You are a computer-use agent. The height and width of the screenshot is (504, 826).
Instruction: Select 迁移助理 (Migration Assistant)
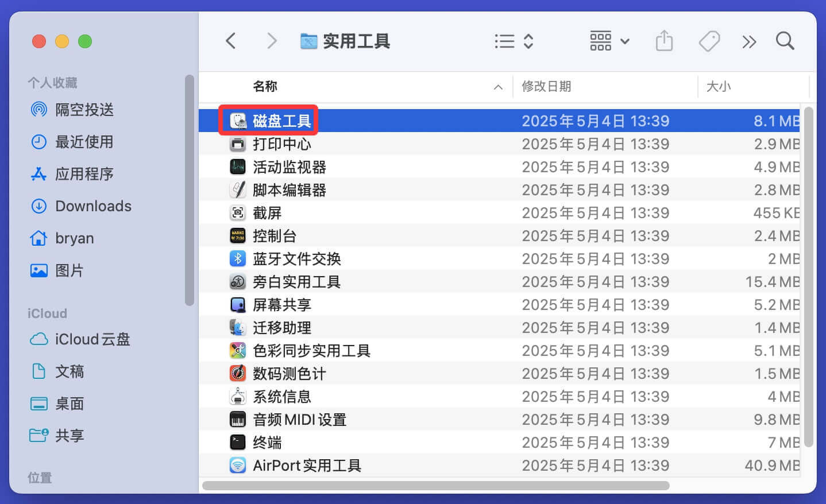coord(281,327)
